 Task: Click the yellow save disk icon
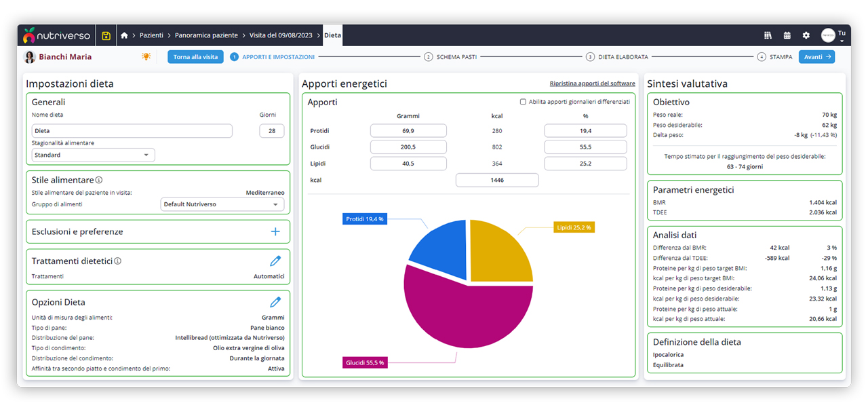pyautogui.click(x=106, y=35)
